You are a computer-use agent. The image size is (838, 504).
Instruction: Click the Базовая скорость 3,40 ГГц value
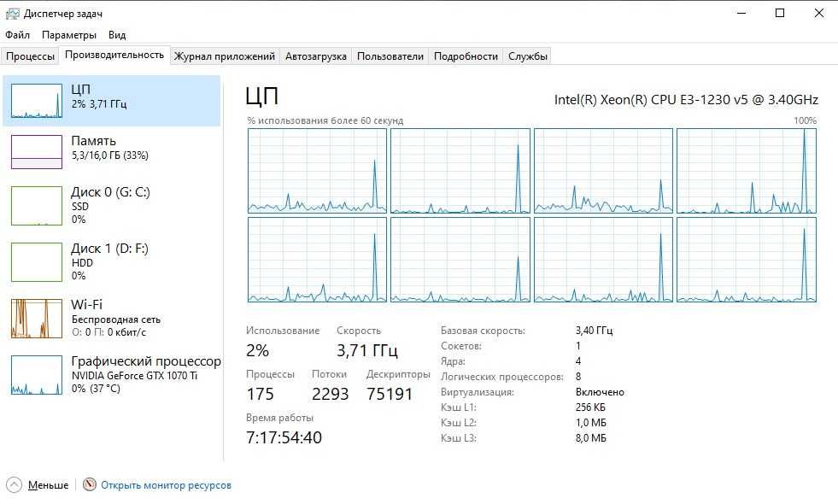[x=594, y=331]
